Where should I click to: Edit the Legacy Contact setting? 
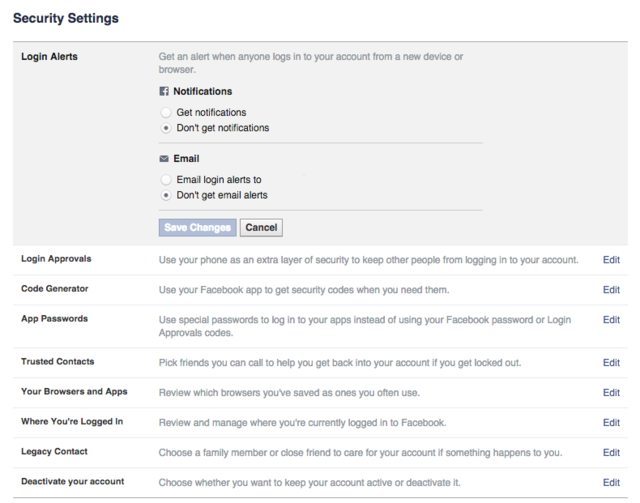611,453
